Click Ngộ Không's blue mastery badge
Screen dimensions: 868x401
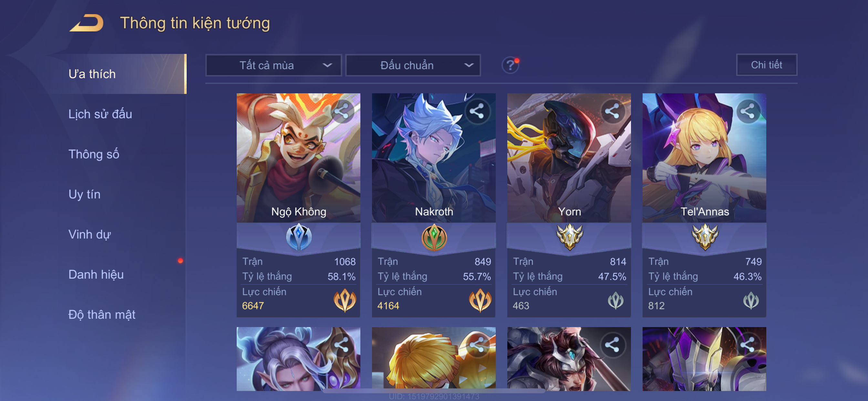299,237
